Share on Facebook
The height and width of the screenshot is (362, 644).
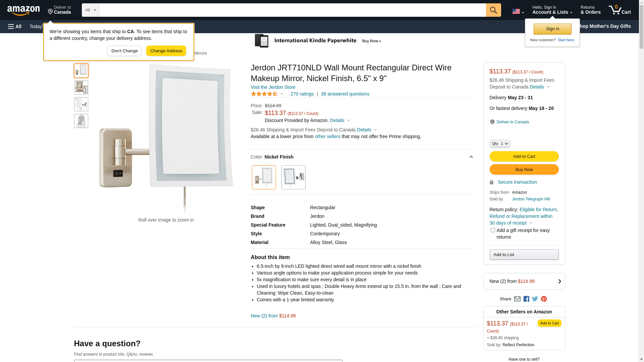526,299
